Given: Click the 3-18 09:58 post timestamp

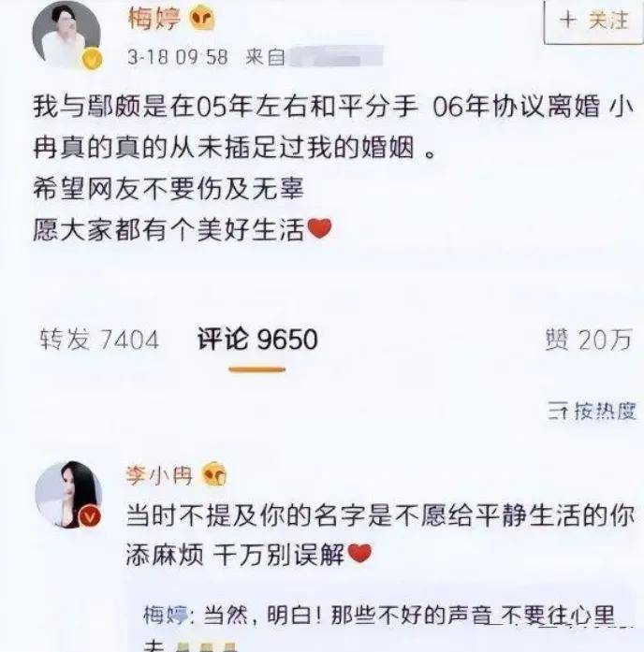Looking at the screenshot, I should tap(178, 56).
